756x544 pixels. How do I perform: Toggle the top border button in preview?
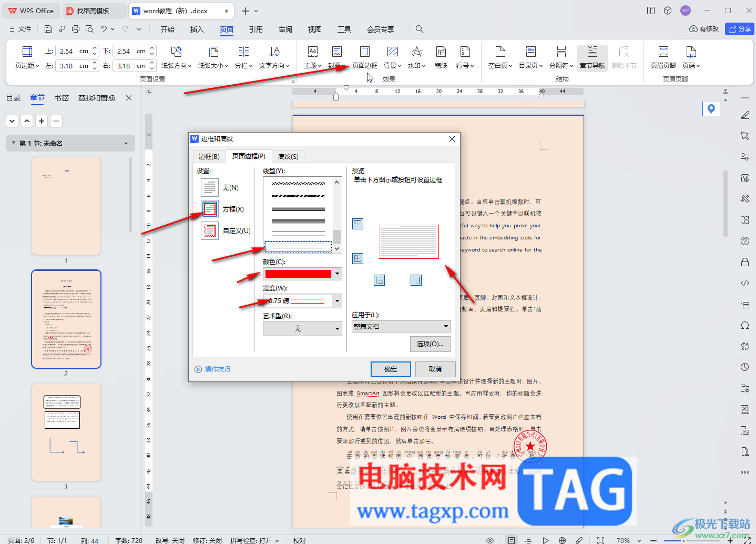click(x=358, y=224)
